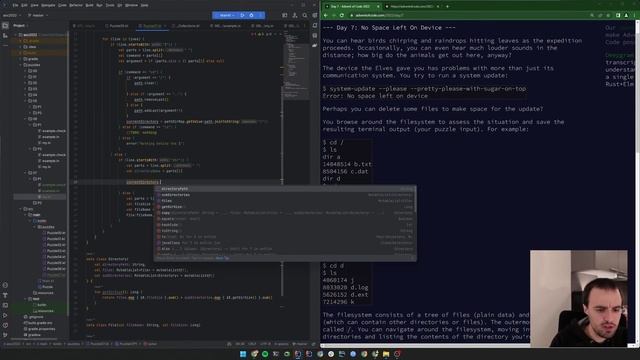Open the build.gradle.kts file in project tree
The image size is (640, 360).
(x=40, y=323)
